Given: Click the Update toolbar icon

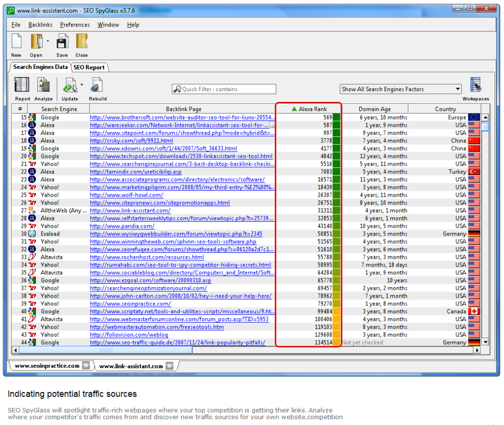Looking at the screenshot, I should (x=70, y=85).
